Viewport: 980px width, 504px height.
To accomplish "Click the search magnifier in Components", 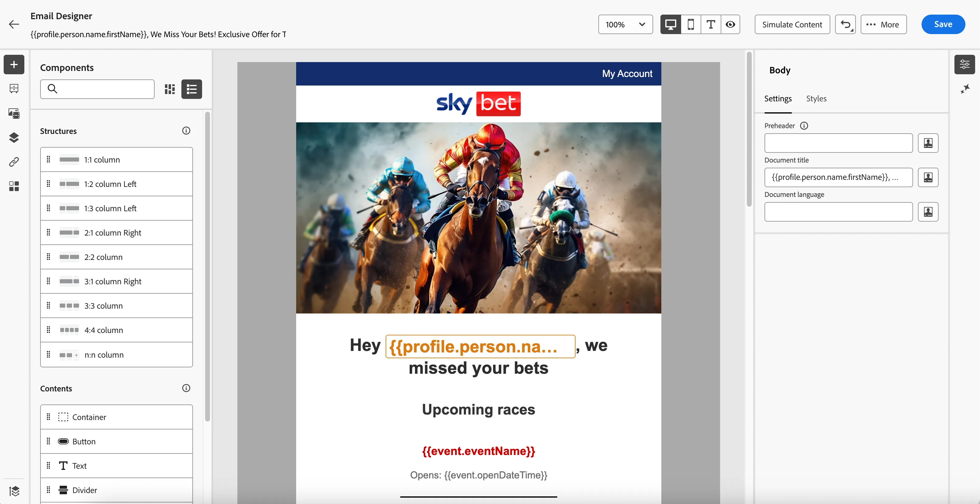I will [x=52, y=89].
